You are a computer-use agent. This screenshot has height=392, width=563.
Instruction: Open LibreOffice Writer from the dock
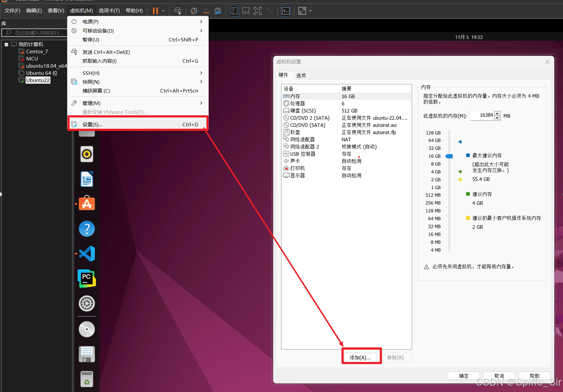87,179
